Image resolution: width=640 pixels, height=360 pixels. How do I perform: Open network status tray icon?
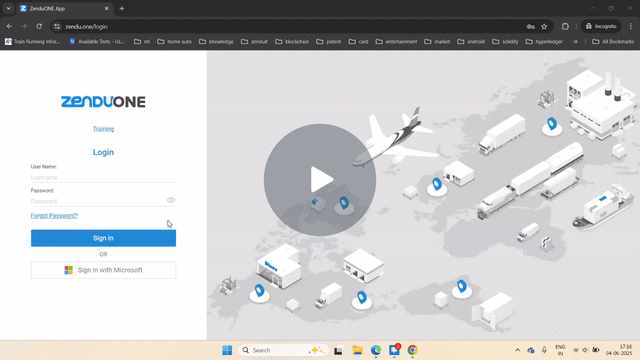point(576,350)
